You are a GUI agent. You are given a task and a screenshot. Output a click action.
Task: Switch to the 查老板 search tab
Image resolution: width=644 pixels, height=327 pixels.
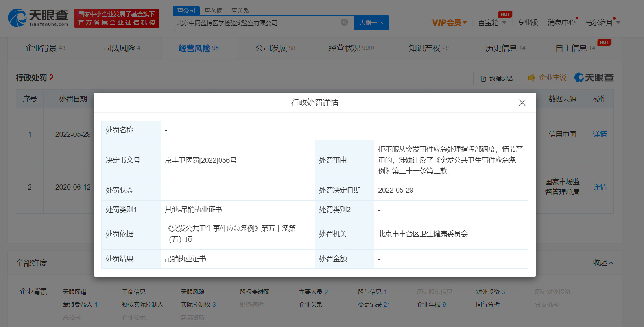pos(213,11)
